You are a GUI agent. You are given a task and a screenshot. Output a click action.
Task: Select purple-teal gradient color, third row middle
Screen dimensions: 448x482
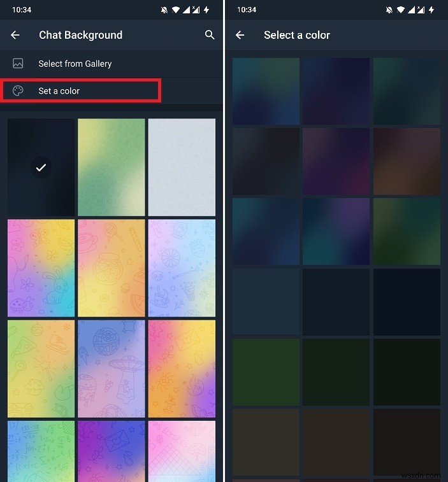336,232
